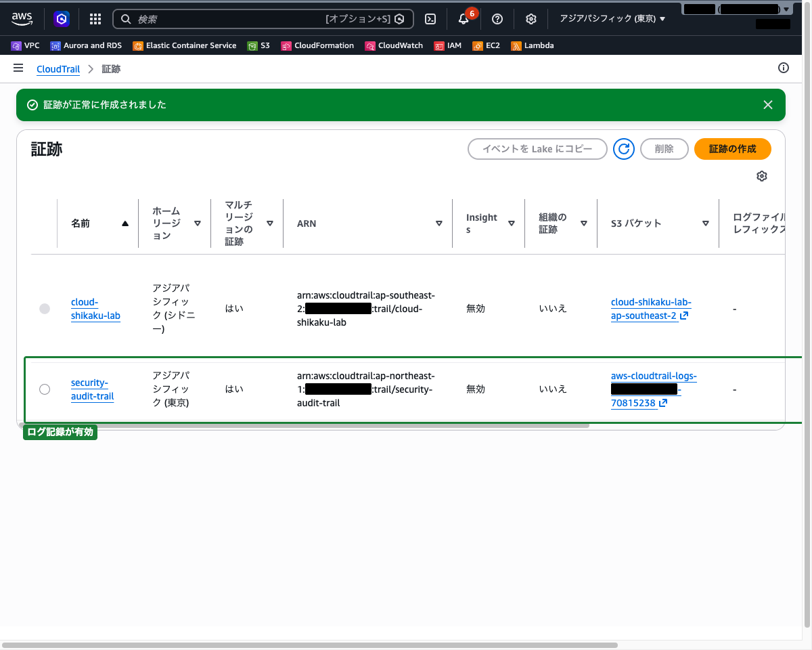Open the settings gear in top bar
The width and height of the screenshot is (812, 650).
[531, 19]
